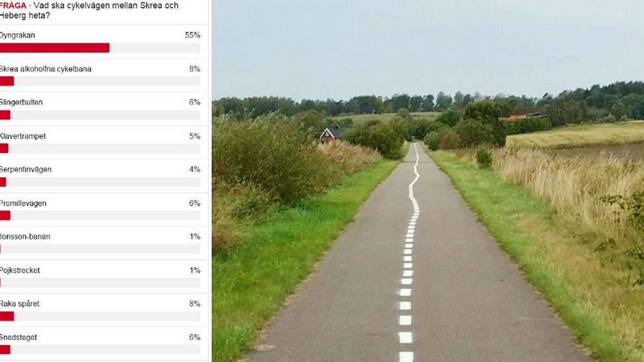Click the Promillevägen 6% result bar
Viewport: 644px width, 362px height.
[x=100, y=215]
